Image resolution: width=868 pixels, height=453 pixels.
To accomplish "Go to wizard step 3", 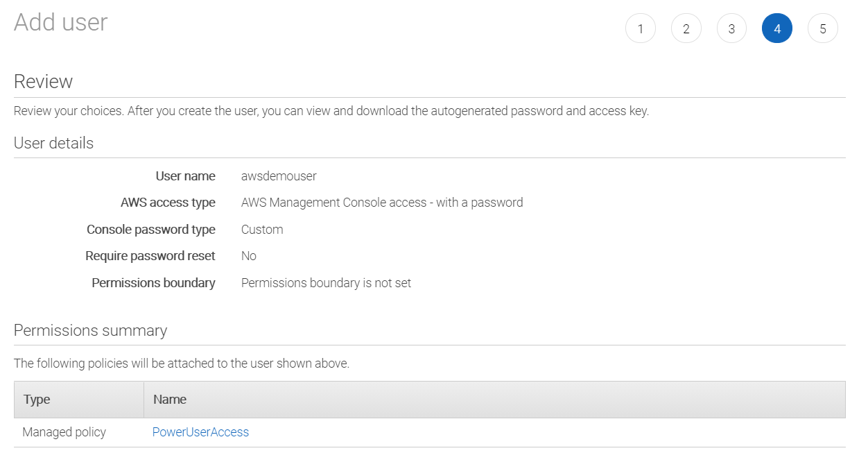I will click(x=731, y=28).
